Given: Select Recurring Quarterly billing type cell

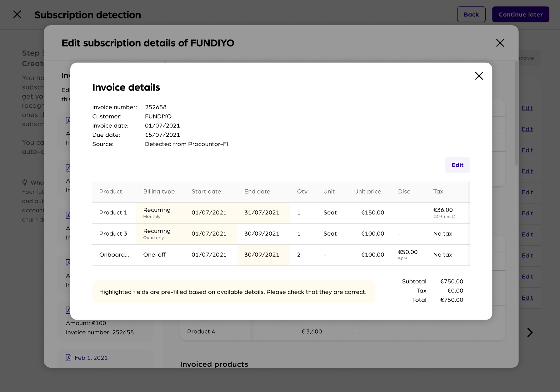Looking at the screenshot, I should coord(160,234).
